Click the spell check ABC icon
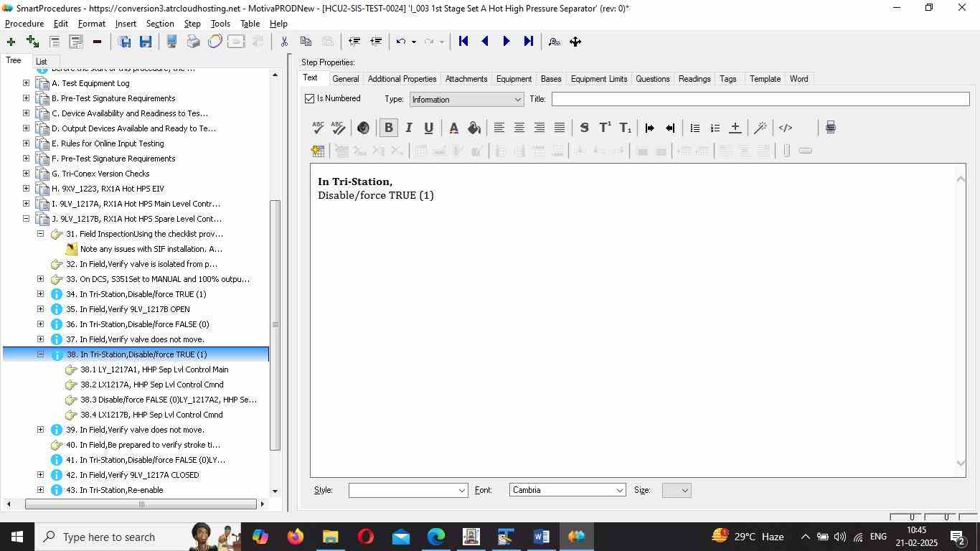 [318, 128]
